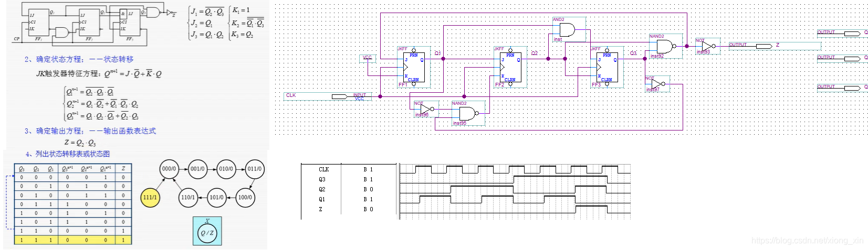Click the 110/1 state circle
The image size is (868, 250).
pos(188,198)
